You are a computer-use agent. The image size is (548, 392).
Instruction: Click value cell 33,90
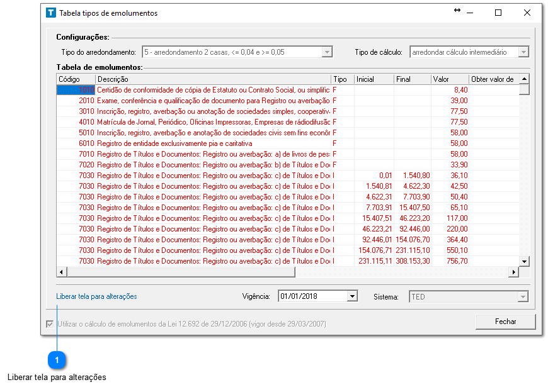tap(450, 165)
